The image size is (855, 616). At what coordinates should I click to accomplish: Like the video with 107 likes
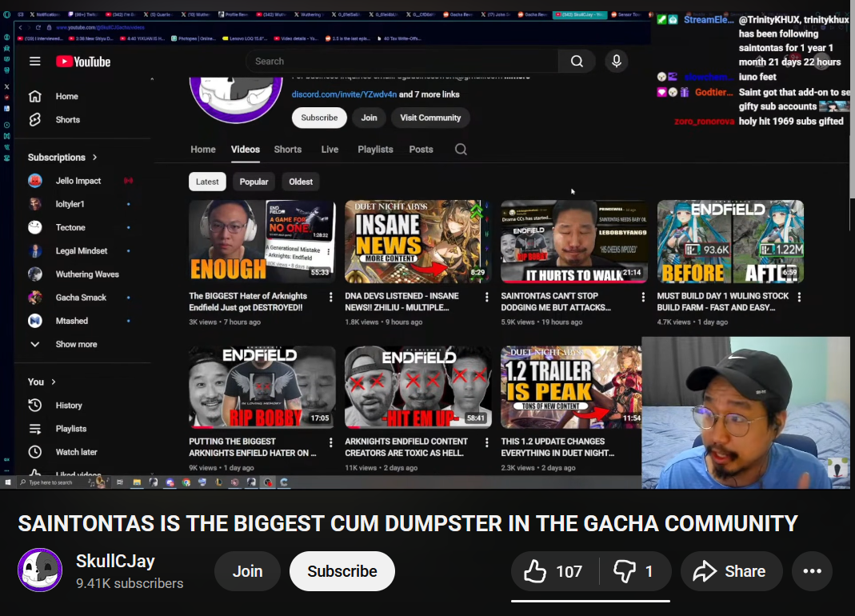pos(554,571)
